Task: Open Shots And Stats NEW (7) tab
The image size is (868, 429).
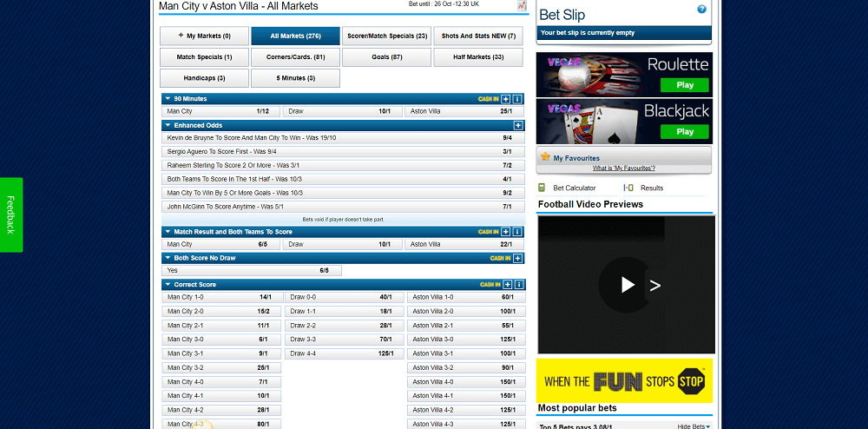Action: [478, 36]
